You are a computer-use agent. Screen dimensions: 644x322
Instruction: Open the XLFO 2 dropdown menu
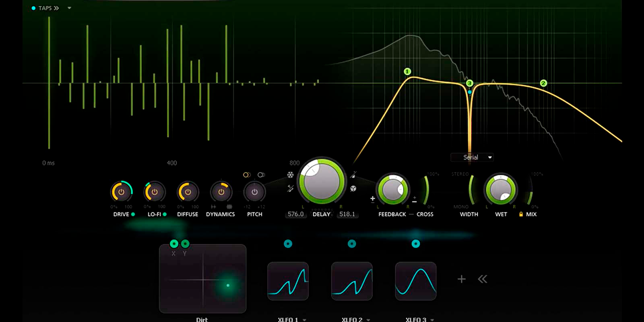click(x=368, y=319)
